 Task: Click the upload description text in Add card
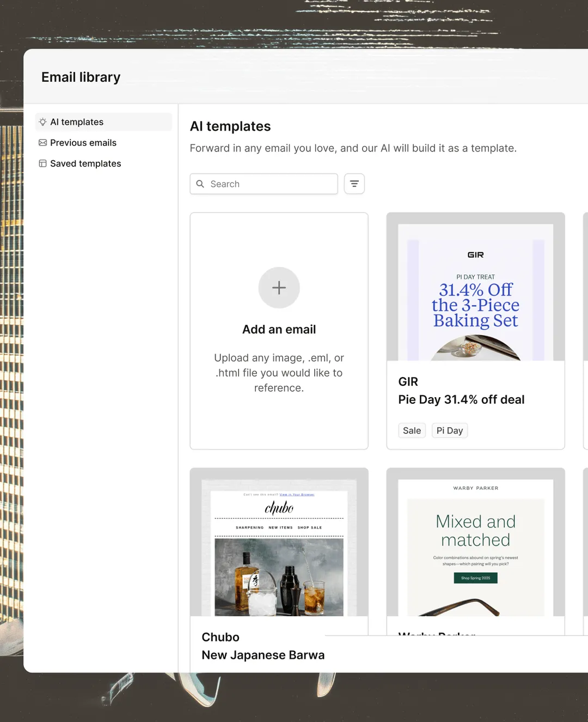[x=279, y=373]
